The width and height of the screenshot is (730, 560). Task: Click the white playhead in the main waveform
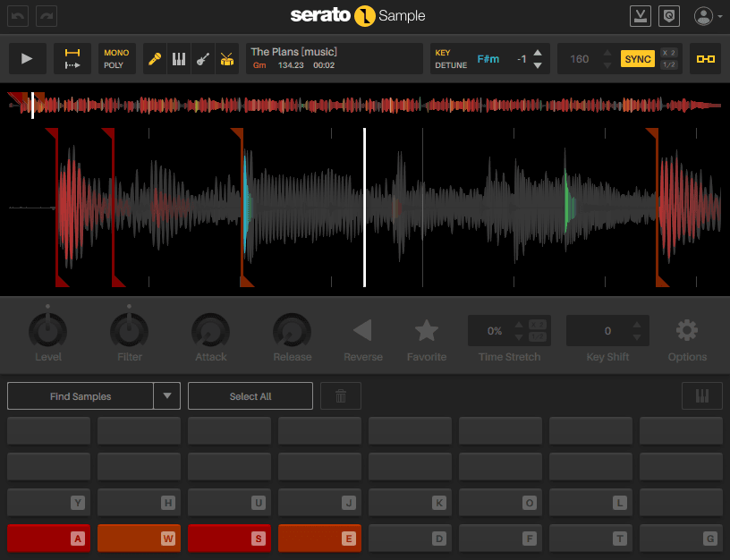tap(364, 208)
